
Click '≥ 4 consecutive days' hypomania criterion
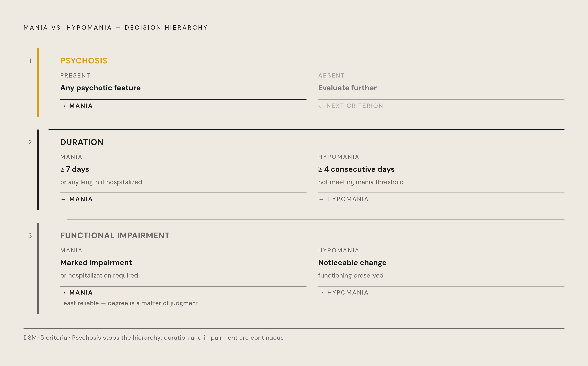356,169
